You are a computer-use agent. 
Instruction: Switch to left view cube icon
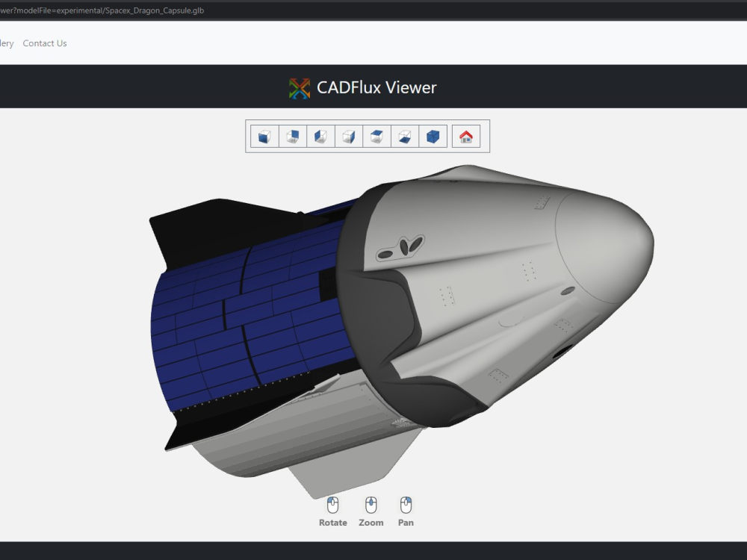pos(320,137)
